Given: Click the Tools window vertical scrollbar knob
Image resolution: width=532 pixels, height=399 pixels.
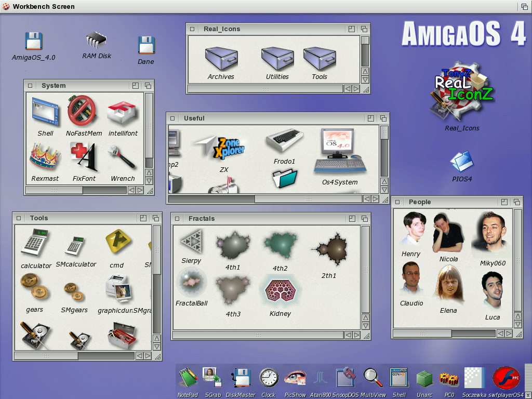Looking at the screenshot, I should [157, 250].
